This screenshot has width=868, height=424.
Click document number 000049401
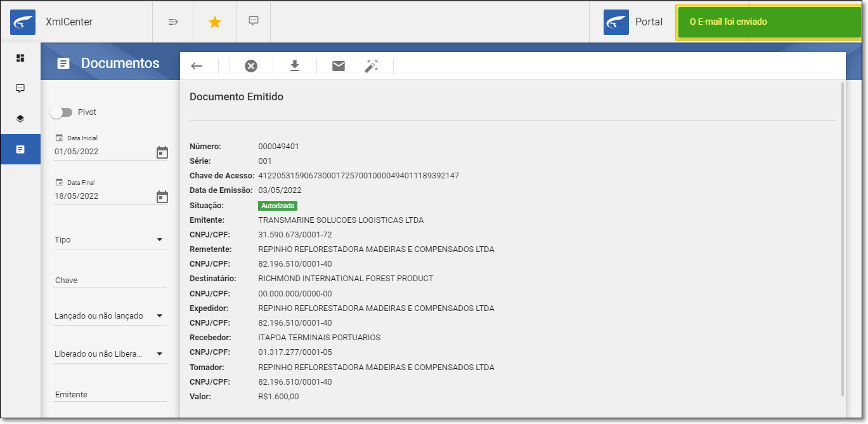(x=278, y=147)
